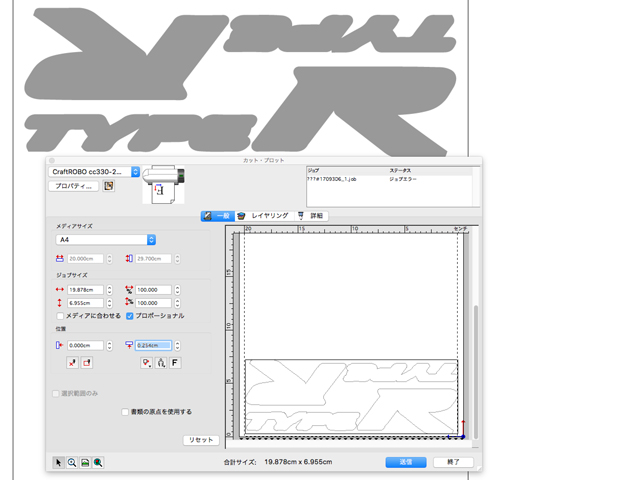This screenshot has width=640, height=480.
Task: Enable the 書類の原点を使用する checkbox
Action: coord(125,412)
